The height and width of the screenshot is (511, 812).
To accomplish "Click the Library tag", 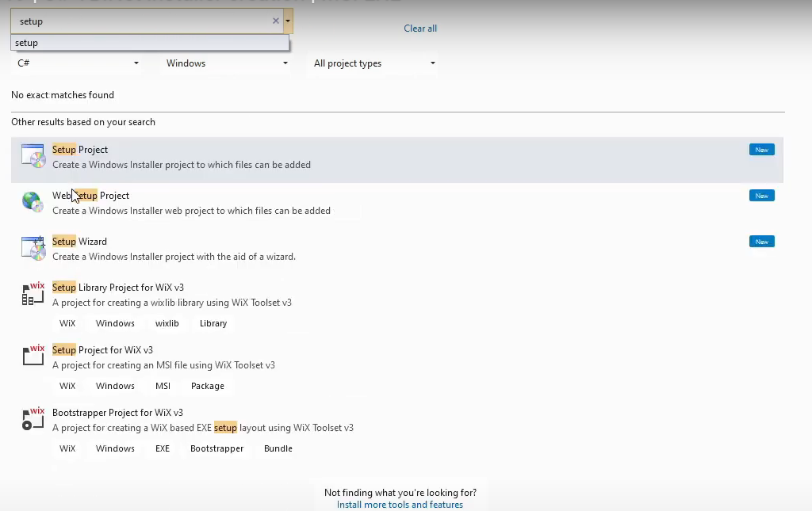I will click(x=213, y=323).
